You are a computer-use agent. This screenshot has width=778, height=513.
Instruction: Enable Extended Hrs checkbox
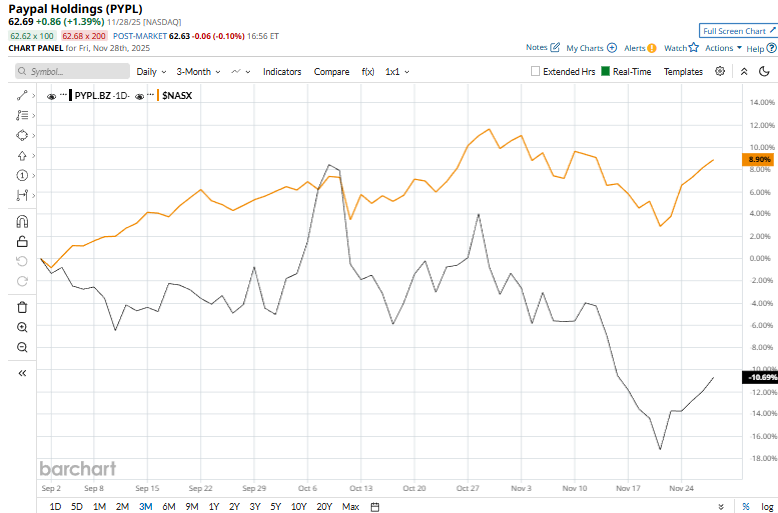(535, 71)
